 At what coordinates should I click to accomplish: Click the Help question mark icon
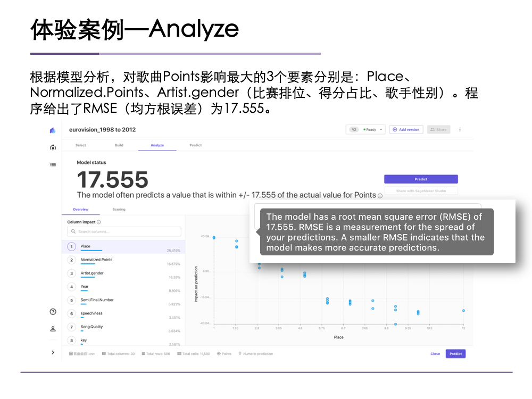[x=53, y=312]
